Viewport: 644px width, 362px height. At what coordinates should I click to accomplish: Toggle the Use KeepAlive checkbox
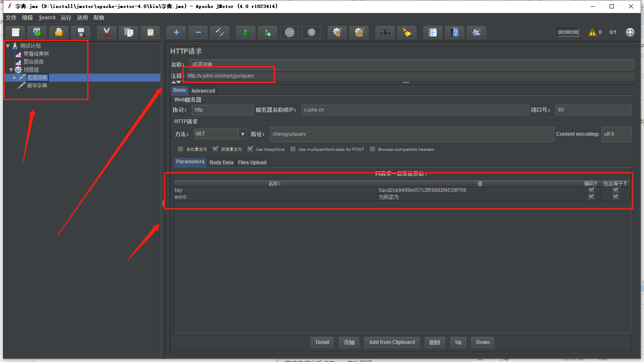point(250,149)
